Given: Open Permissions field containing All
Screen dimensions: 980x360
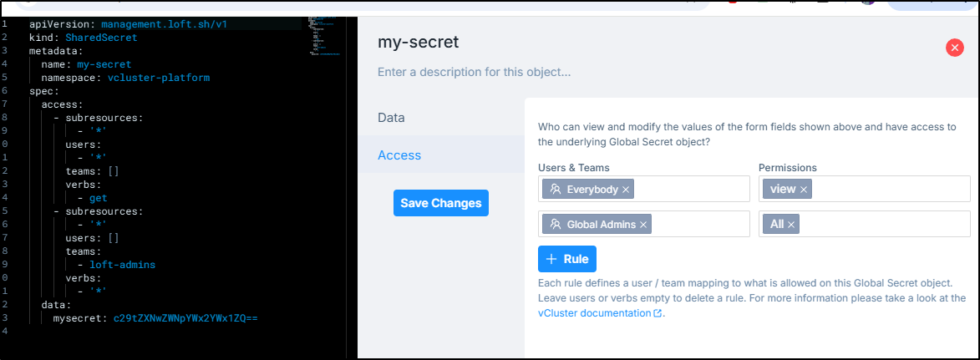Looking at the screenshot, I should (x=865, y=224).
